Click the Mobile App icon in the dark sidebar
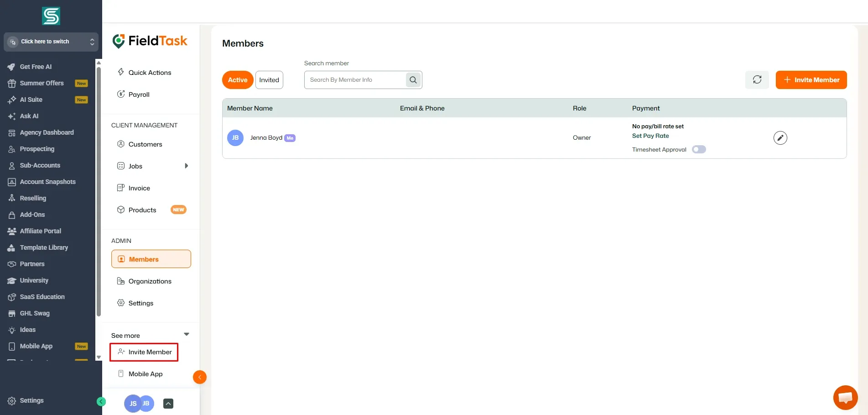 click(12, 347)
